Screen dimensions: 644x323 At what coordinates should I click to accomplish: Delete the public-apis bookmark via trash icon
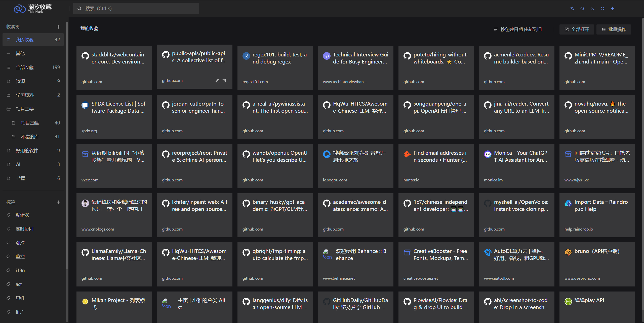pyautogui.click(x=224, y=81)
